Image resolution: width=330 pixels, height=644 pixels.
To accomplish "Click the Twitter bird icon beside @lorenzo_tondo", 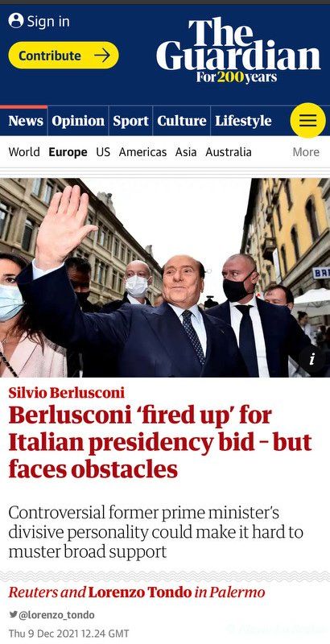I will (13, 614).
